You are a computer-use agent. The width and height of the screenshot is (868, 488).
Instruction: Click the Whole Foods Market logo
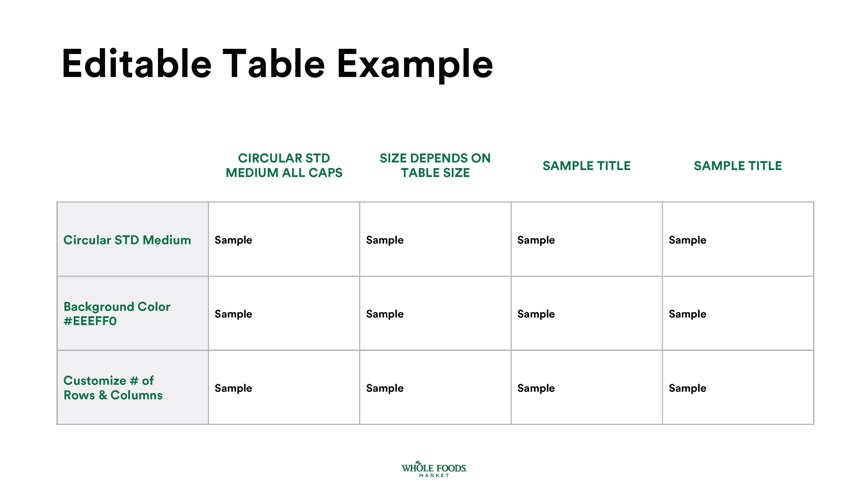[x=434, y=469]
